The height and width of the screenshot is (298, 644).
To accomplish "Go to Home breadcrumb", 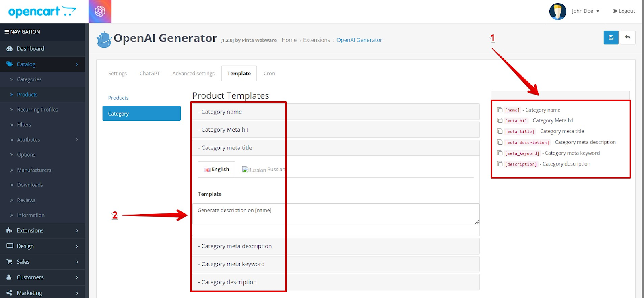I will [289, 40].
